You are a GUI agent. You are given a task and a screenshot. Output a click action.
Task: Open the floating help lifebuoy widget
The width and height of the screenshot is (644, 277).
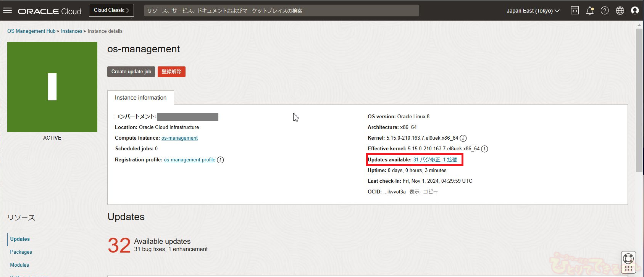click(x=628, y=259)
